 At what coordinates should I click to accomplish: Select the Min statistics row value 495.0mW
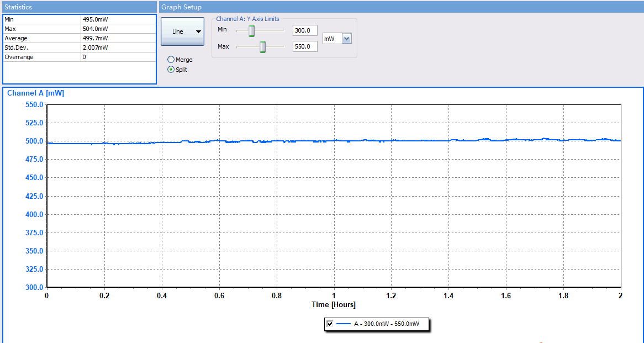(x=94, y=19)
